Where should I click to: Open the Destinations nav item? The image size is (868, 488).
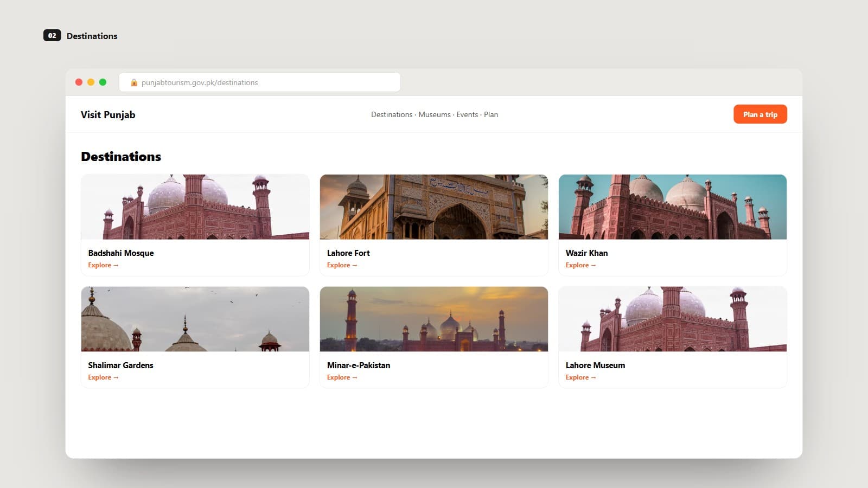[392, 114]
